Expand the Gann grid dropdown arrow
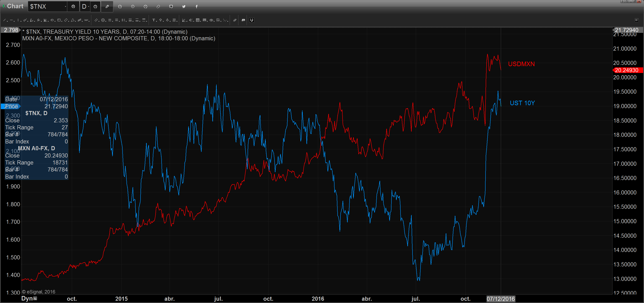 (x=201, y=21)
